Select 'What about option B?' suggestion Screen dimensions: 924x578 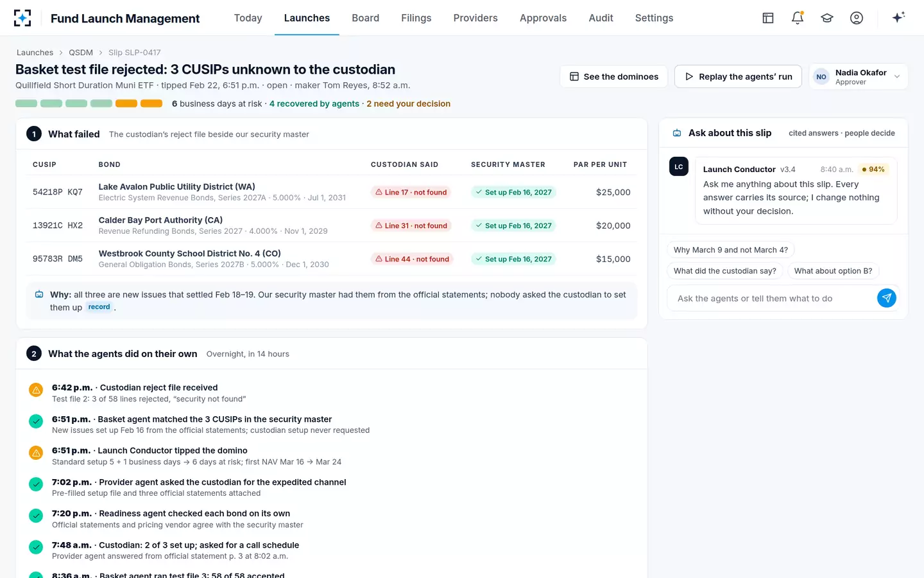[x=833, y=271]
